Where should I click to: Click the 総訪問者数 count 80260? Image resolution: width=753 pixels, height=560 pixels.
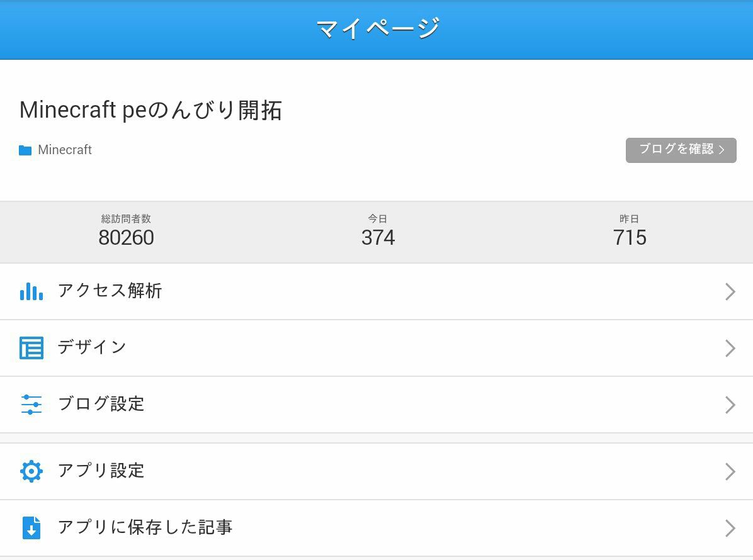click(127, 238)
